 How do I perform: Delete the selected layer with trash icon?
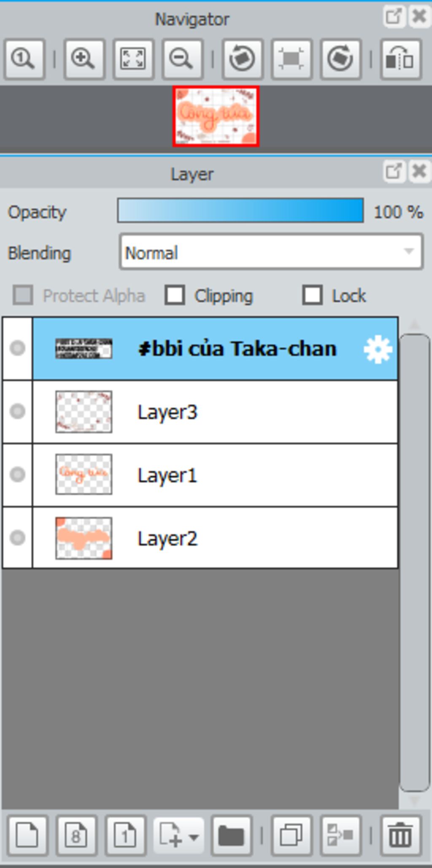(x=400, y=836)
